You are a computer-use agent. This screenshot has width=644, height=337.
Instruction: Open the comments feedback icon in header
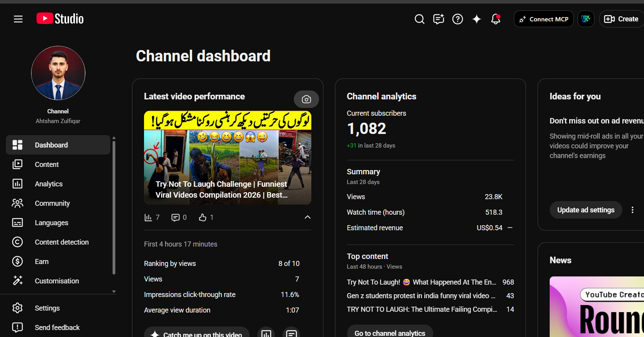pyautogui.click(x=439, y=19)
